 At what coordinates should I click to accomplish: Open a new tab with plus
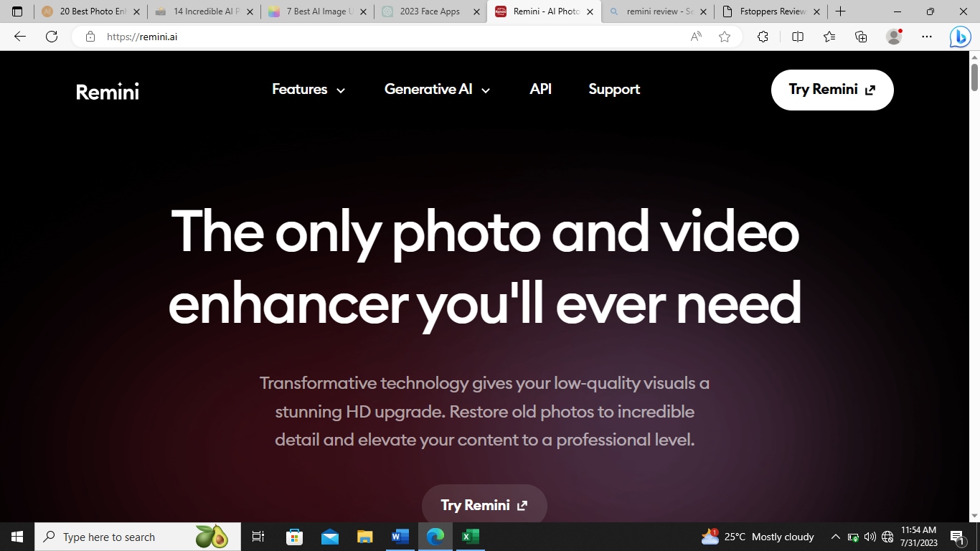point(841,11)
